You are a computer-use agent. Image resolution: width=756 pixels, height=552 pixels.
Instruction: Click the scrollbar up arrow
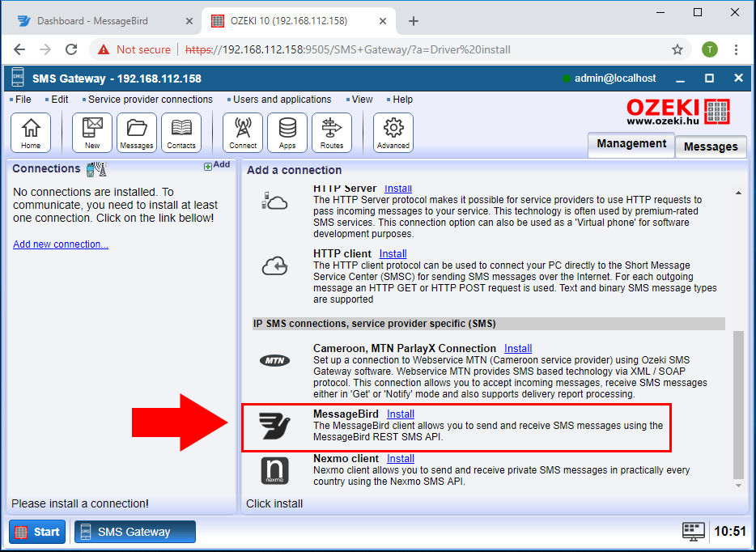coord(738,193)
